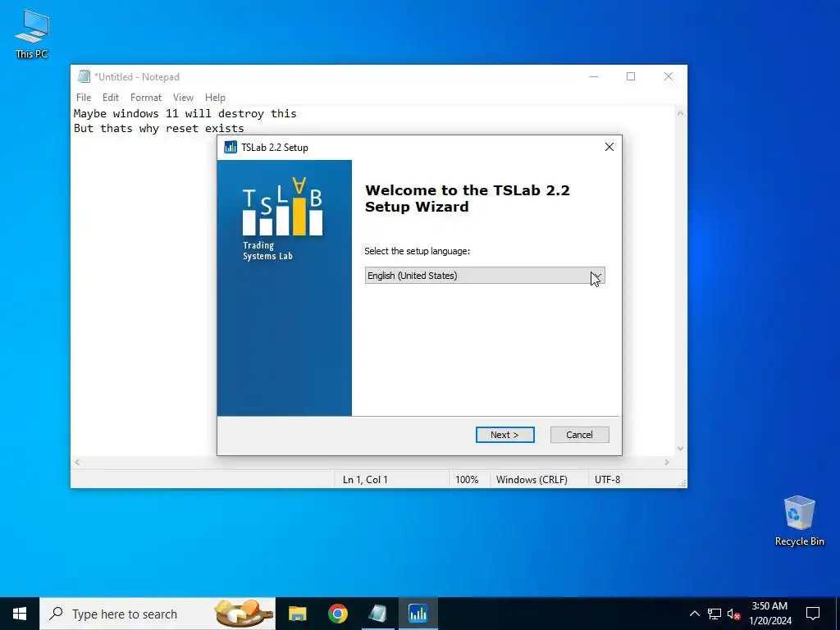The image size is (840, 630).
Task: Click the UTF-8 encoding status entry
Action: pyautogui.click(x=608, y=479)
